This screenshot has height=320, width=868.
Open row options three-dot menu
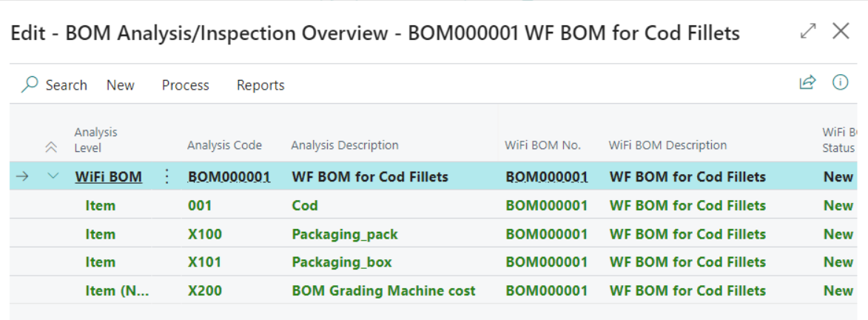click(166, 176)
